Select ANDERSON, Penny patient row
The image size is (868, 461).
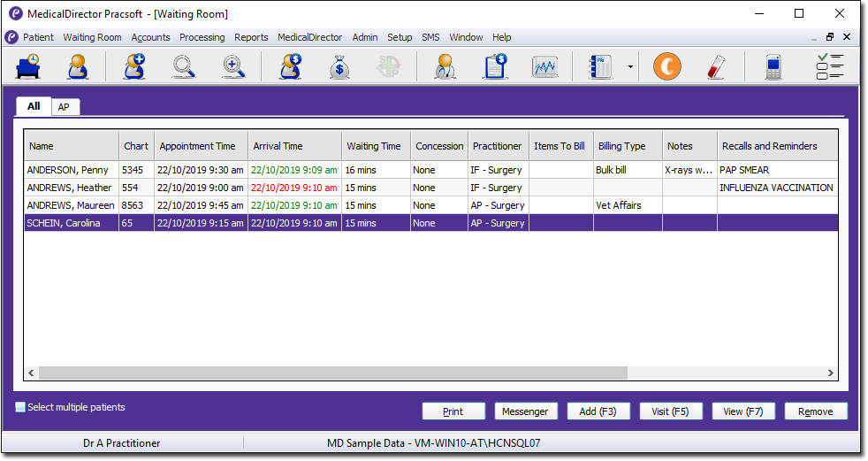71,170
